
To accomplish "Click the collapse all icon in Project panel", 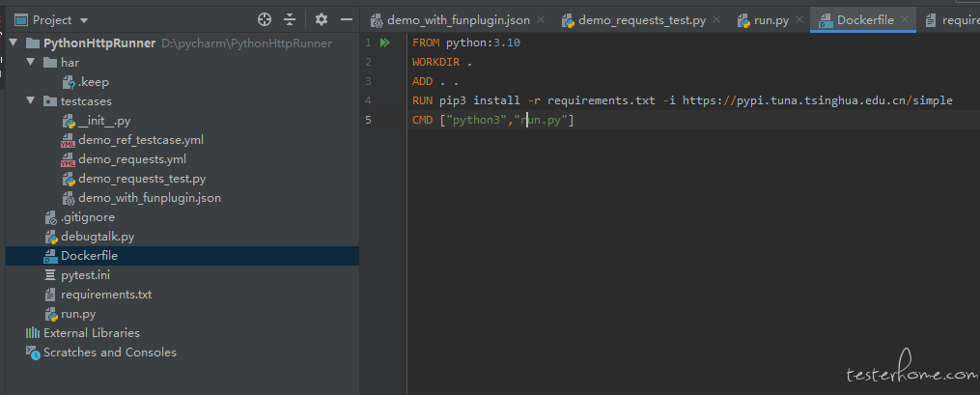I will pos(290,20).
